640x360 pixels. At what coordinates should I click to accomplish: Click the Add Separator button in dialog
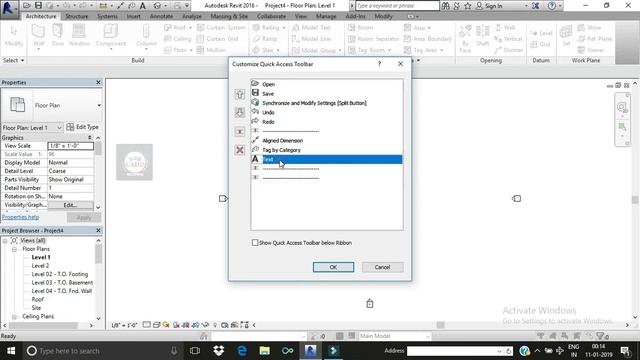[x=240, y=132]
